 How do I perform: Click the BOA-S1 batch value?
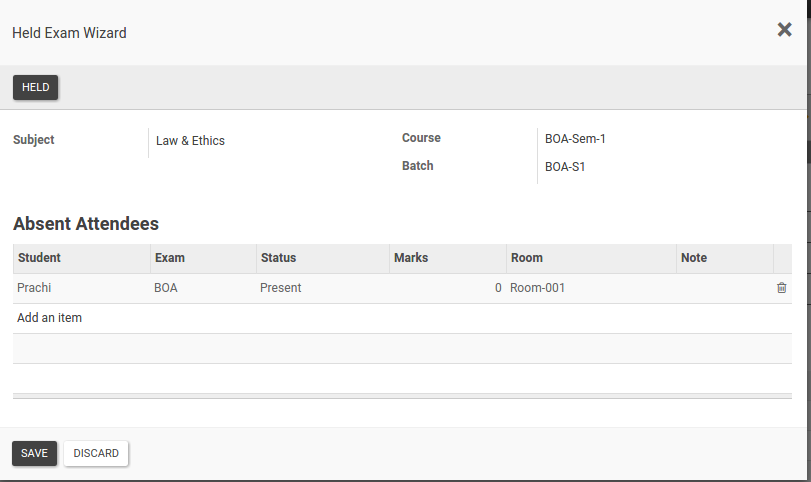click(565, 167)
